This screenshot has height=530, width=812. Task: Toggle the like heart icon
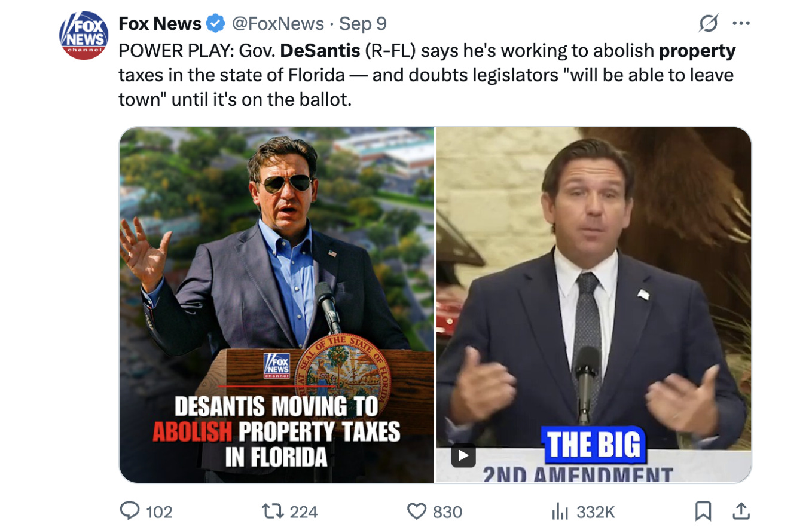(x=416, y=512)
